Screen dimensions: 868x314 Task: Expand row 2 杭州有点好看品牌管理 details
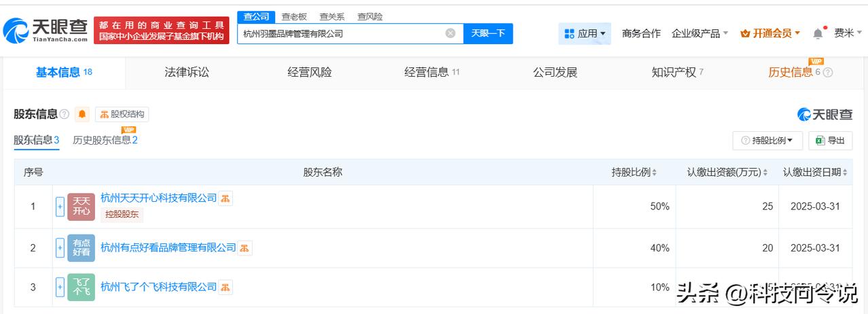60,248
